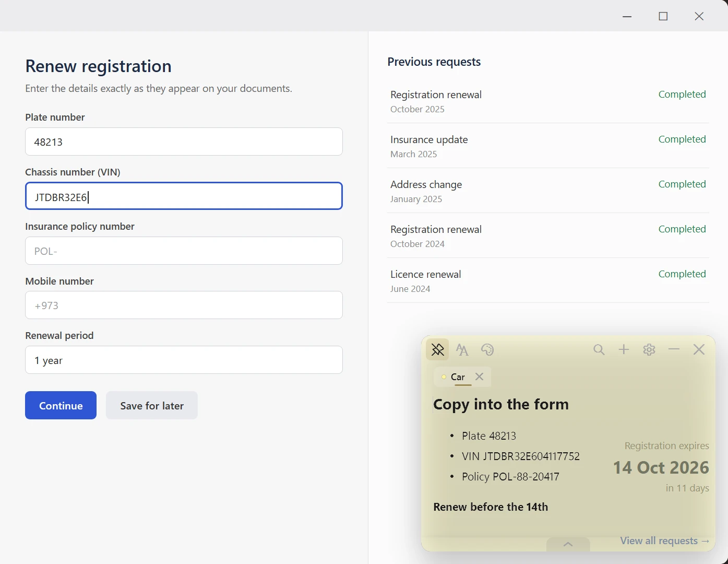Image resolution: width=728 pixels, height=564 pixels.
Task: Open the Insurance update request from March 2025
Action: [548, 146]
